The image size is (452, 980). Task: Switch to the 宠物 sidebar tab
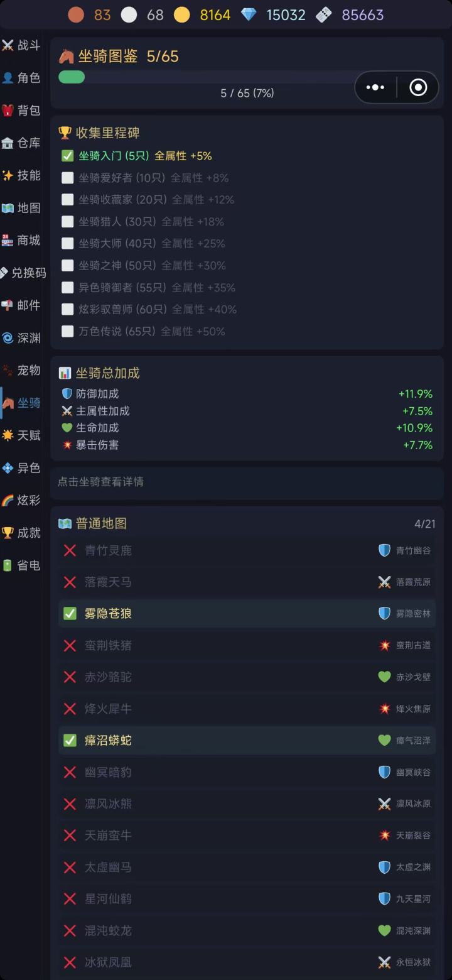click(23, 370)
